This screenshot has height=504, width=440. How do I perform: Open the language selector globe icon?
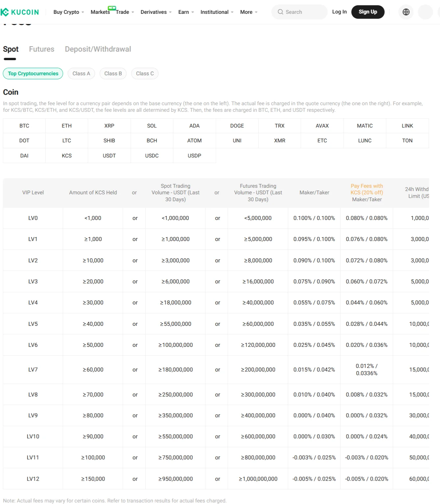[x=406, y=12]
